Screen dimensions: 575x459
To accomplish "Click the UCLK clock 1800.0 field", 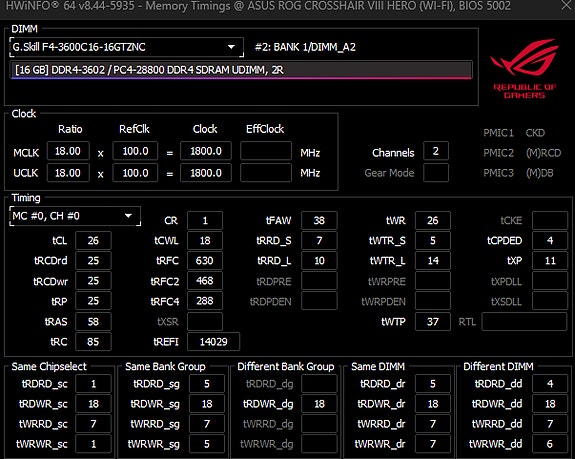I will [x=206, y=173].
